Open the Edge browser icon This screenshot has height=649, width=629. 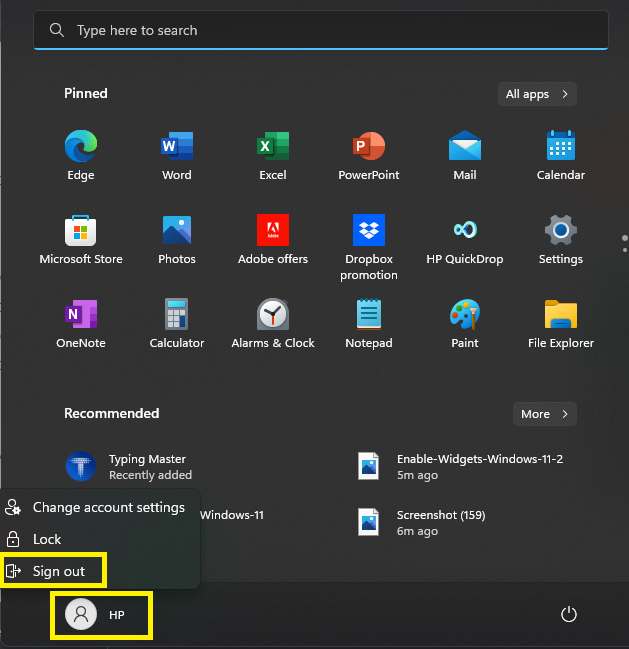click(x=80, y=148)
